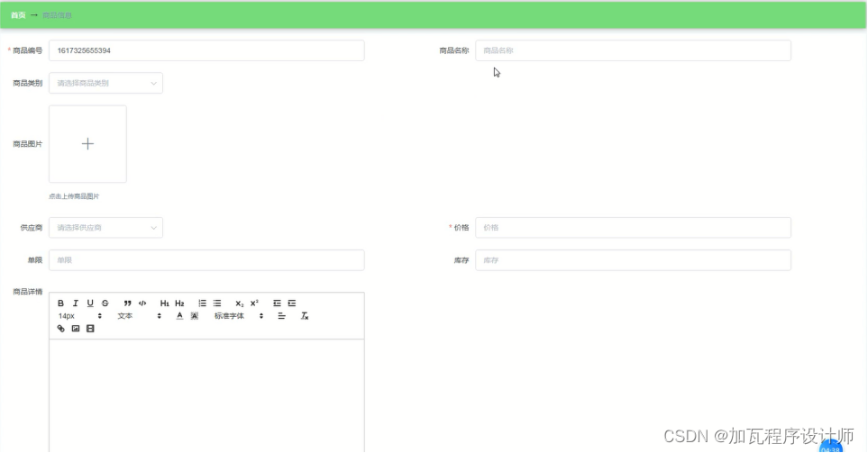
Task: Insert an image in editor
Action: 76,329
